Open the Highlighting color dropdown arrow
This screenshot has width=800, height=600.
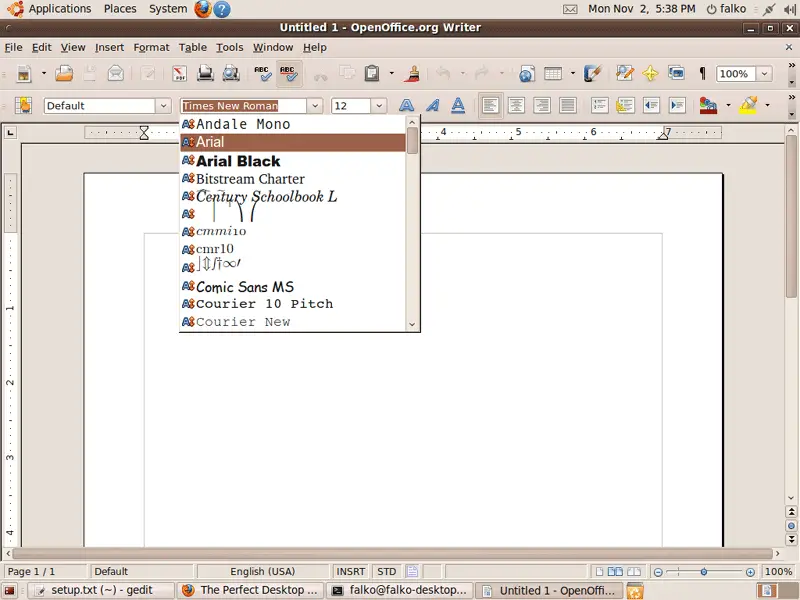click(x=767, y=106)
